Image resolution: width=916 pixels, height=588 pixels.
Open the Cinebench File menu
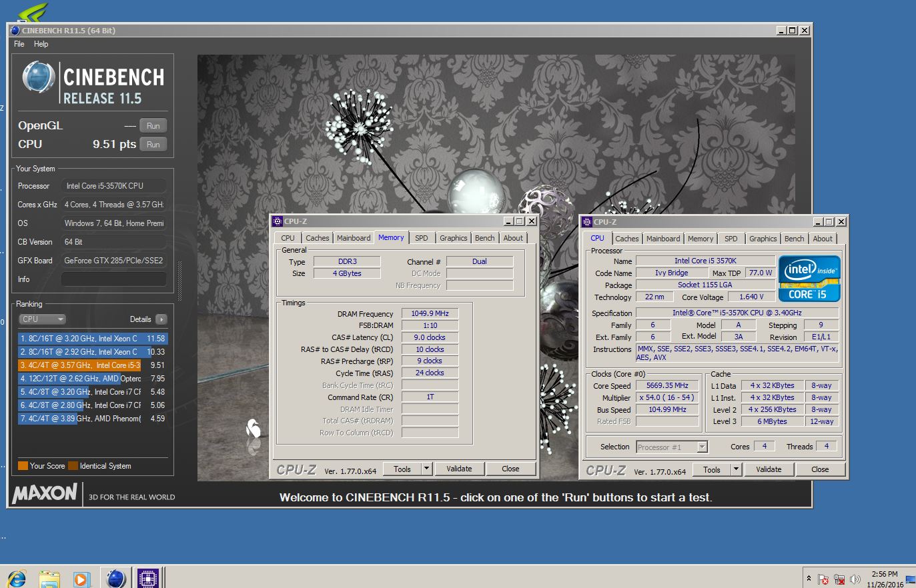click(19, 44)
